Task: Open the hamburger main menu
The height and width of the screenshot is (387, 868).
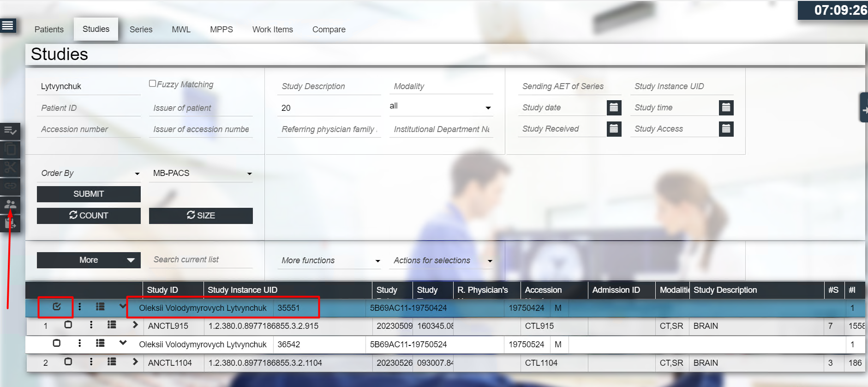Action: click(8, 25)
